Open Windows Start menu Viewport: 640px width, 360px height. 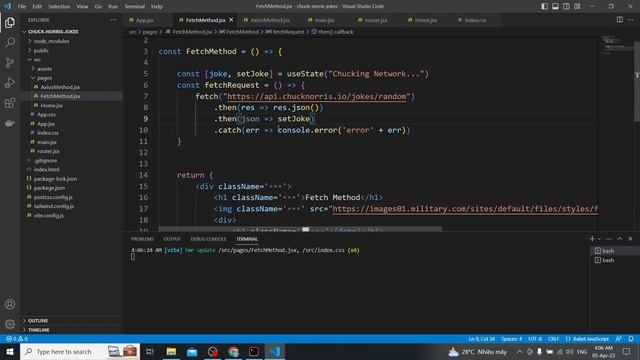click(9, 351)
